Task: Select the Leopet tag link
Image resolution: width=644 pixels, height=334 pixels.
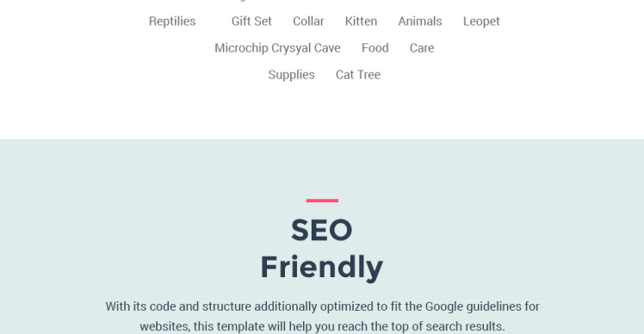Action: pos(481,21)
